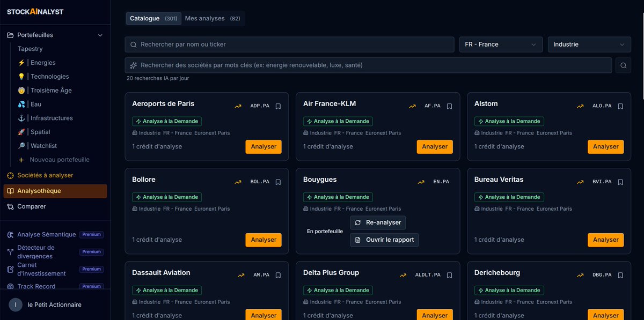Viewport: 644px width, 320px height.
Task: Open the Spatial portfolio
Action: (x=34, y=132)
